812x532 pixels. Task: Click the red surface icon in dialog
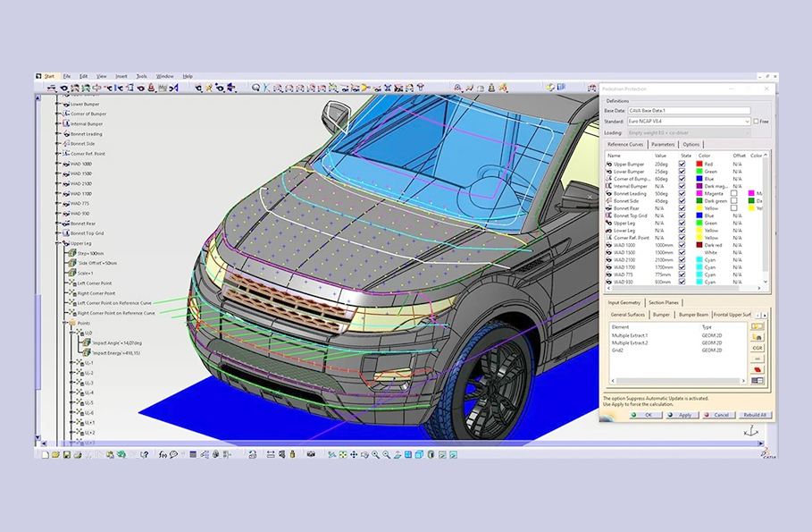757,368
